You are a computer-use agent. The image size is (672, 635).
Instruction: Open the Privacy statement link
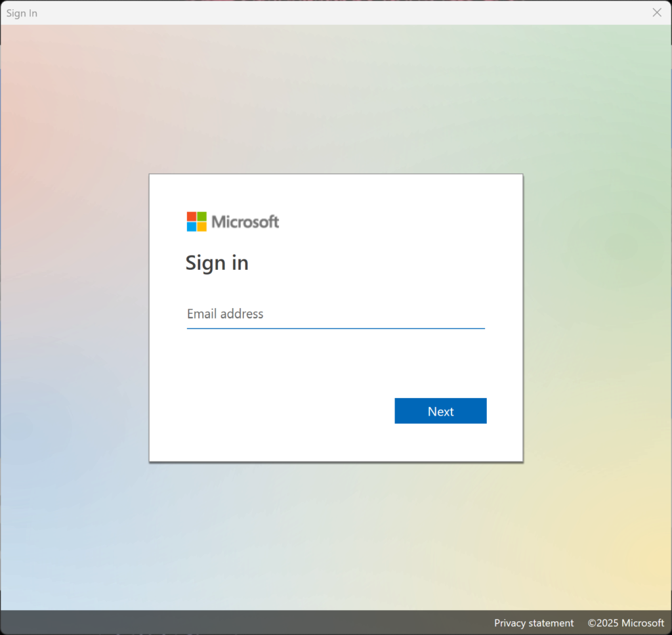(x=534, y=623)
